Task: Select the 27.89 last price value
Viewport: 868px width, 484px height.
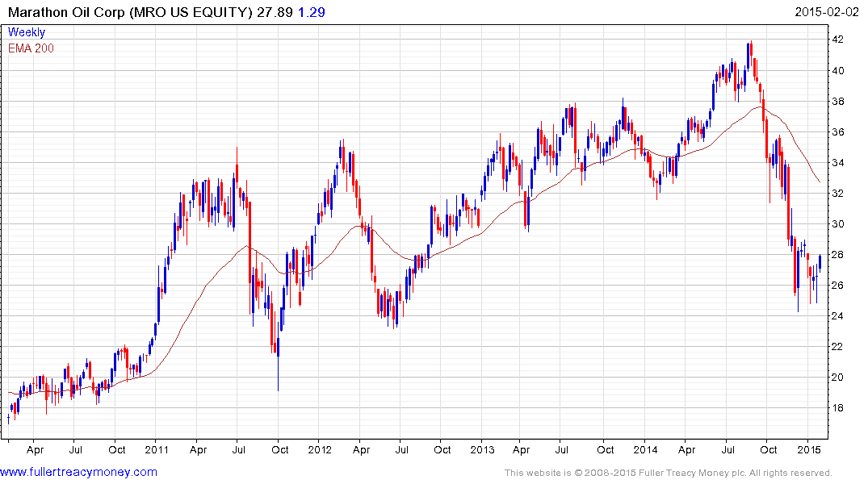Action: (275, 12)
